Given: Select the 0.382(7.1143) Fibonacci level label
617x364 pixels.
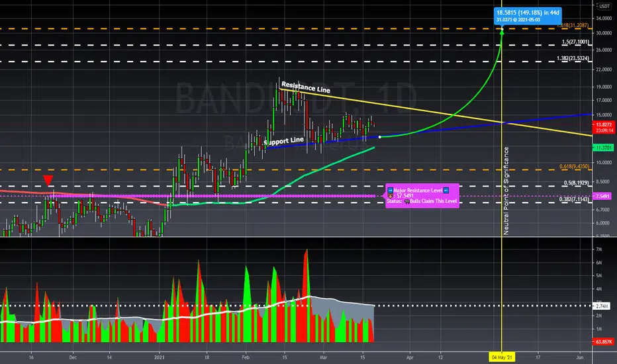Looking at the screenshot, I should [574, 199].
